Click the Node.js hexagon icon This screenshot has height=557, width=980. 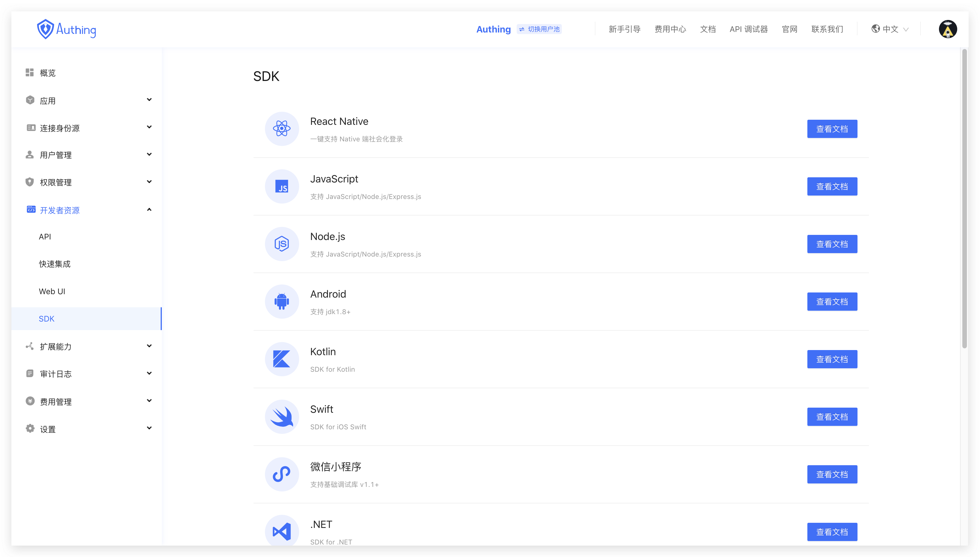tap(282, 244)
